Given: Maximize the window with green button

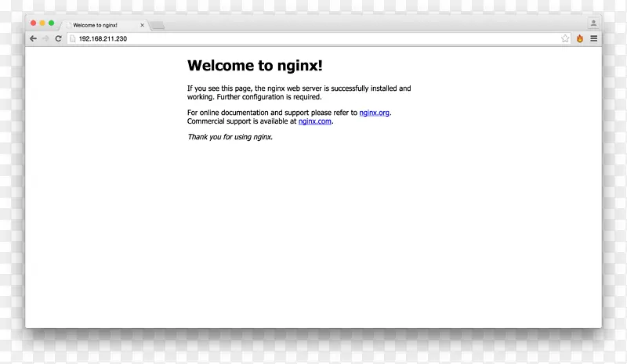Looking at the screenshot, I should coord(51,23).
